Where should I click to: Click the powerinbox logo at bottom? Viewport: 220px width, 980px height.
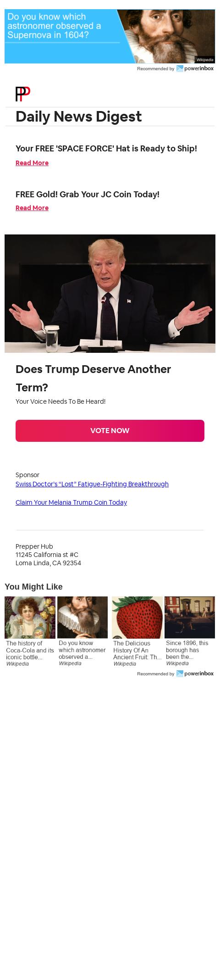tap(195, 674)
